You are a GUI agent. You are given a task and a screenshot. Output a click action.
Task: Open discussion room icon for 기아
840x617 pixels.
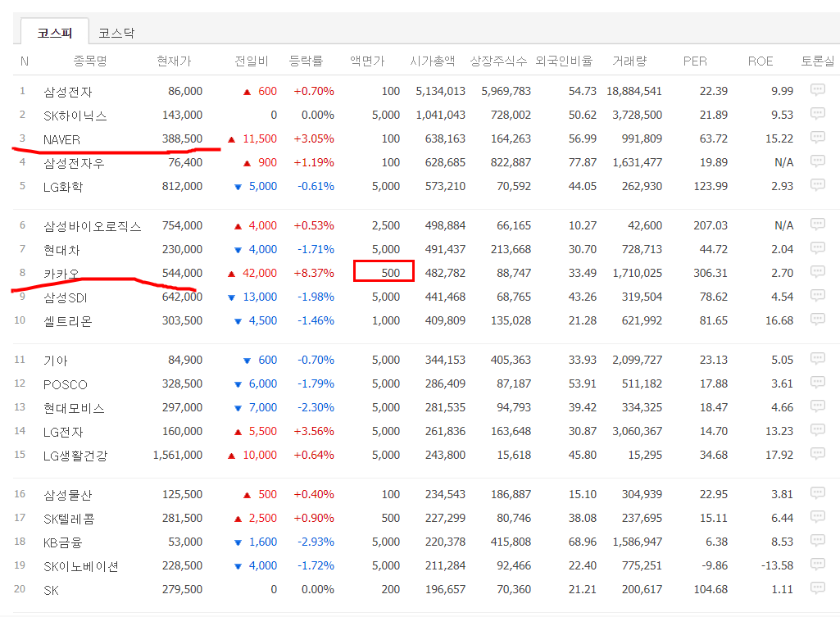818,358
